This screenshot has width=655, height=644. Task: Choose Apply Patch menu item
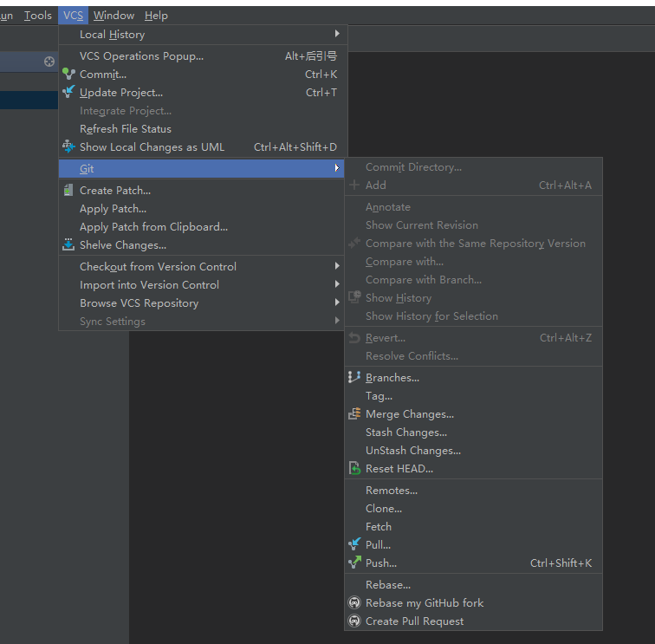(x=203, y=209)
